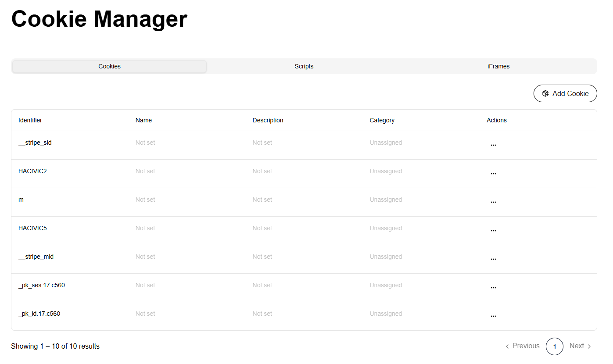The image size is (613, 364).
Task: Click the Identifier column header
Action: coord(30,120)
